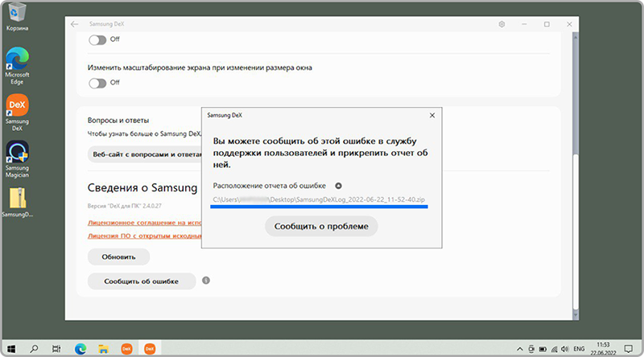Open the notification center icon
Viewport: 644px width, 357px height.
629,349
